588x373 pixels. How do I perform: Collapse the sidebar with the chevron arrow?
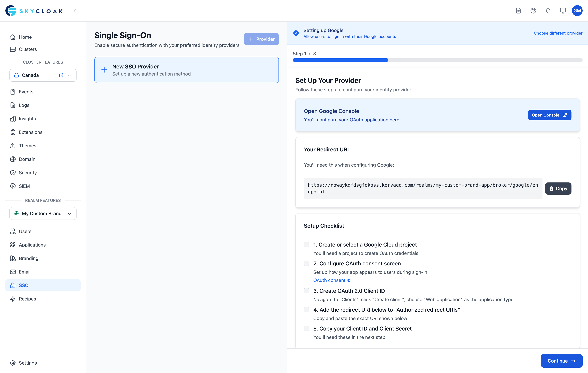coord(75,10)
